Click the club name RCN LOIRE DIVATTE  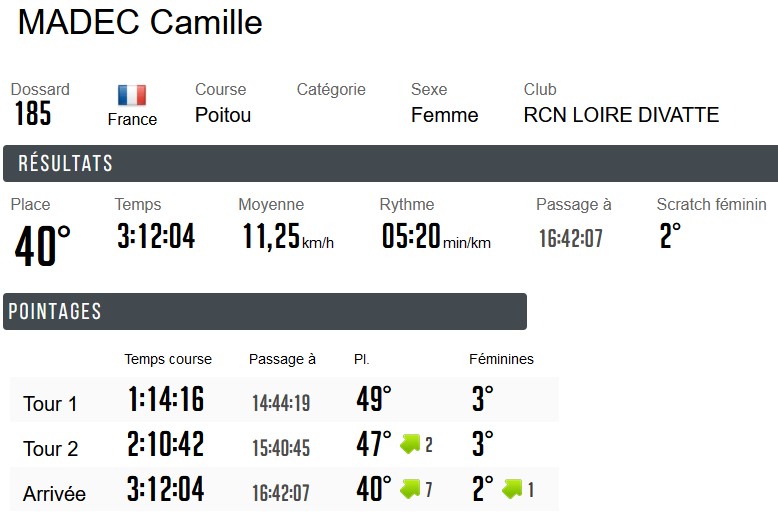(621, 115)
